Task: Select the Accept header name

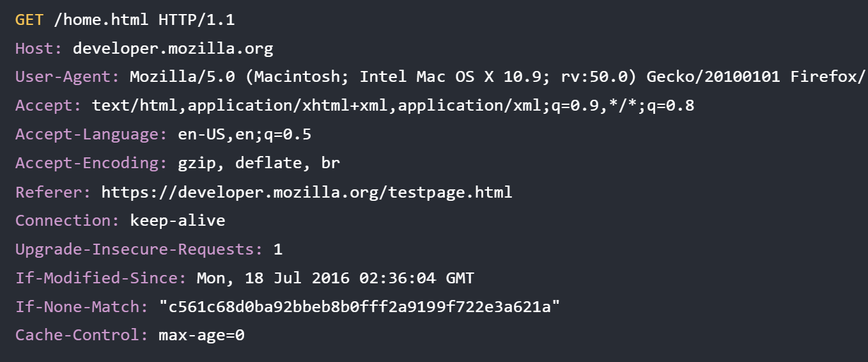Action: [x=49, y=106]
